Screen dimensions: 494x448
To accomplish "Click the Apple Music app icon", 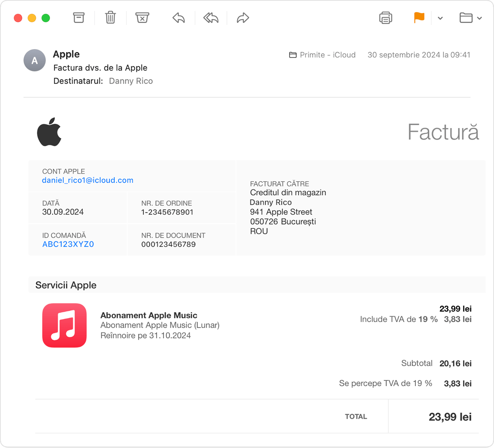I will 64,325.
